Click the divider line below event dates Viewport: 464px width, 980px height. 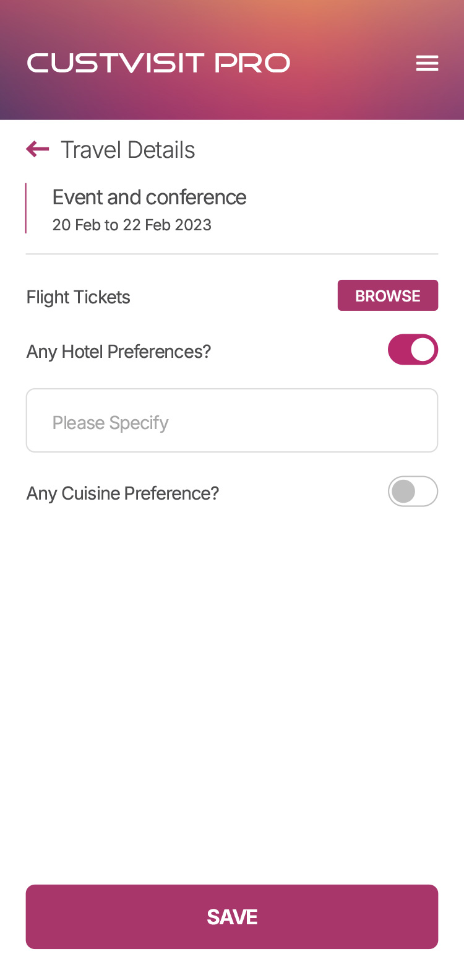(232, 254)
